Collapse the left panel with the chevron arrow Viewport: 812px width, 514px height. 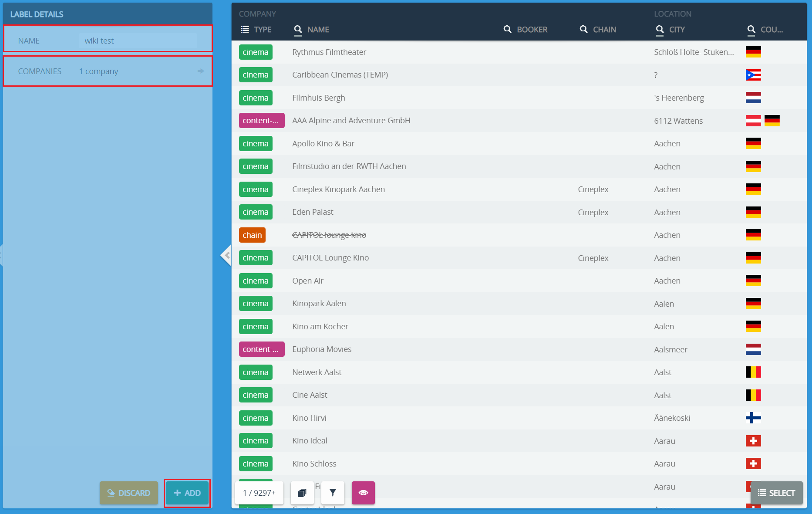pos(226,255)
